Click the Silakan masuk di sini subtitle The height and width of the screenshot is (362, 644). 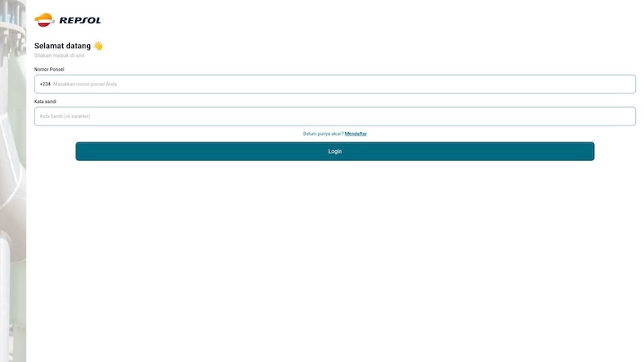59,56
